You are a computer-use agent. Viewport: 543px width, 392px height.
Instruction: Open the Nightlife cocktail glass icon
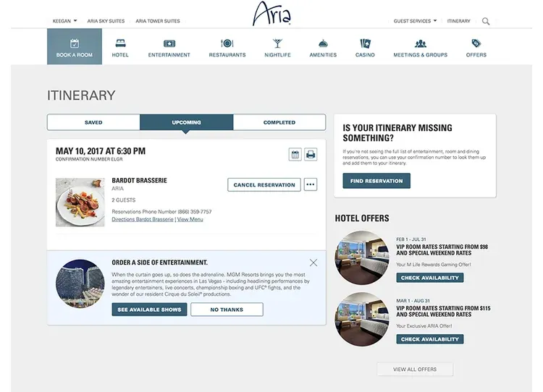(277, 43)
